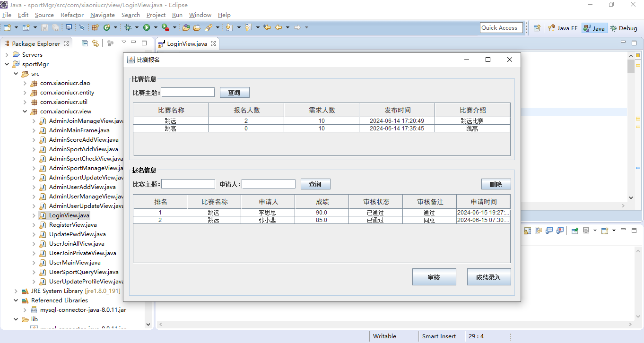Click the 审核 button
This screenshot has width=644, height=343.
coord(434,277)
